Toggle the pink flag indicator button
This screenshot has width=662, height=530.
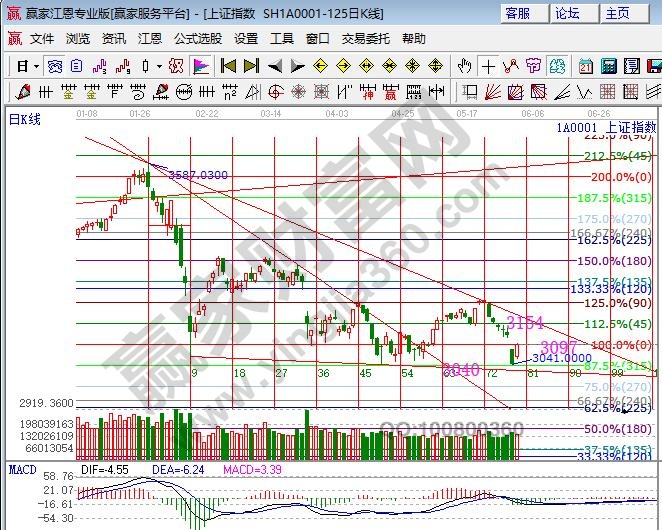pos(201,66)
